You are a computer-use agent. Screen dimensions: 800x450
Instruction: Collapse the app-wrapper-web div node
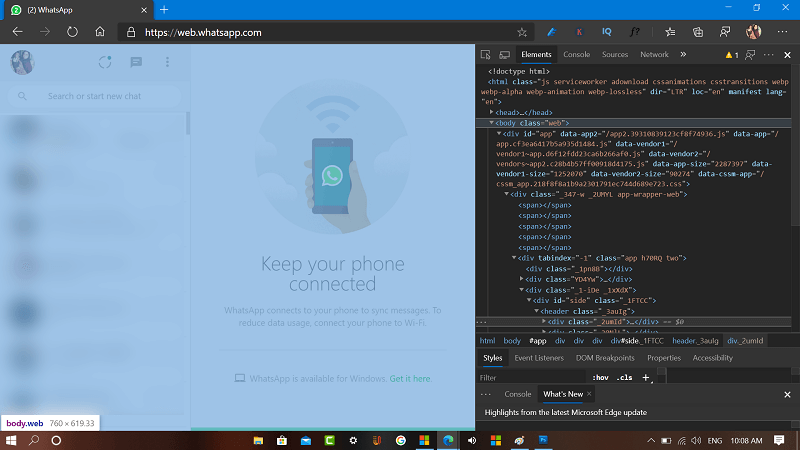(x=507, y=194)
